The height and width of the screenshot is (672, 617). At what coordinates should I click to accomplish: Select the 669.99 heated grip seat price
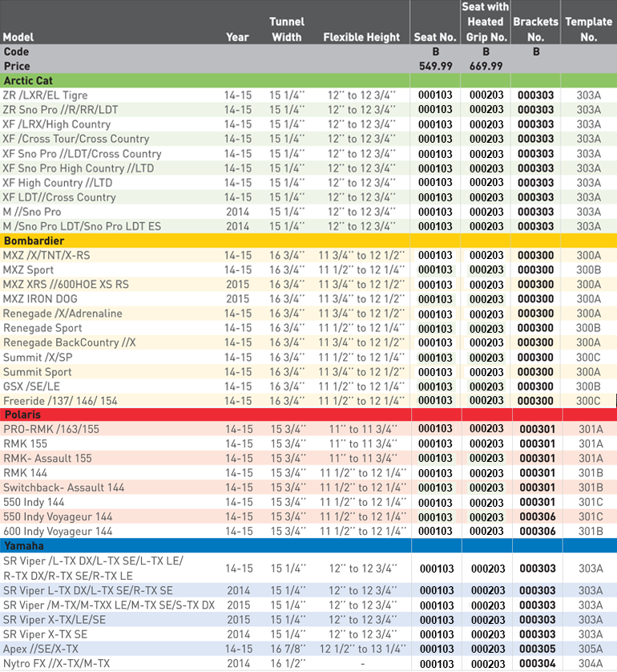tap(486, 66)
